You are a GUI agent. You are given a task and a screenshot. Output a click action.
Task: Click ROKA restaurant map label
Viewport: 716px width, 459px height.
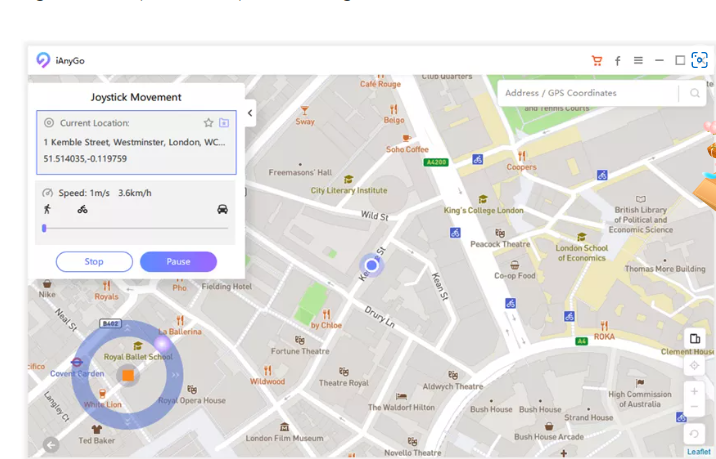(x=604, y=337)
